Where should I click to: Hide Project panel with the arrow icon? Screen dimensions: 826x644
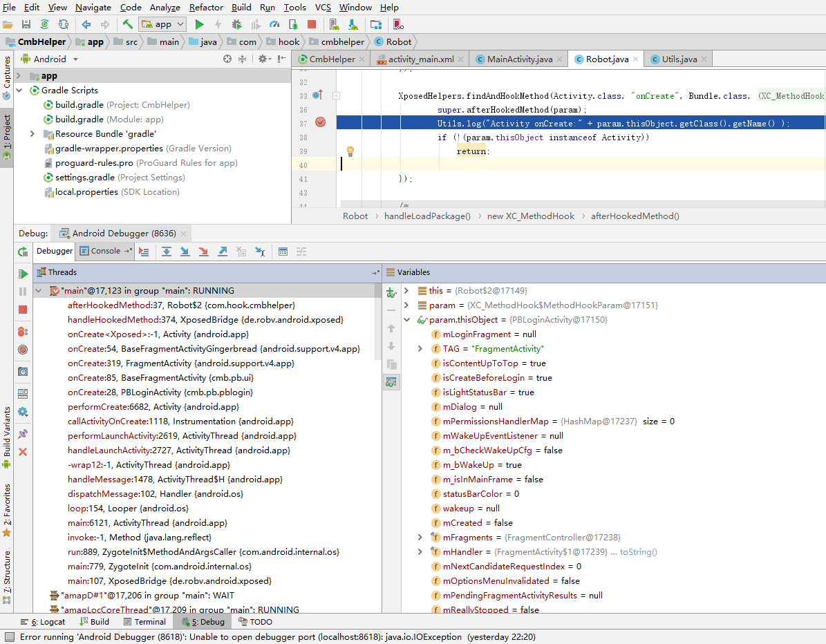click(282, 59)
